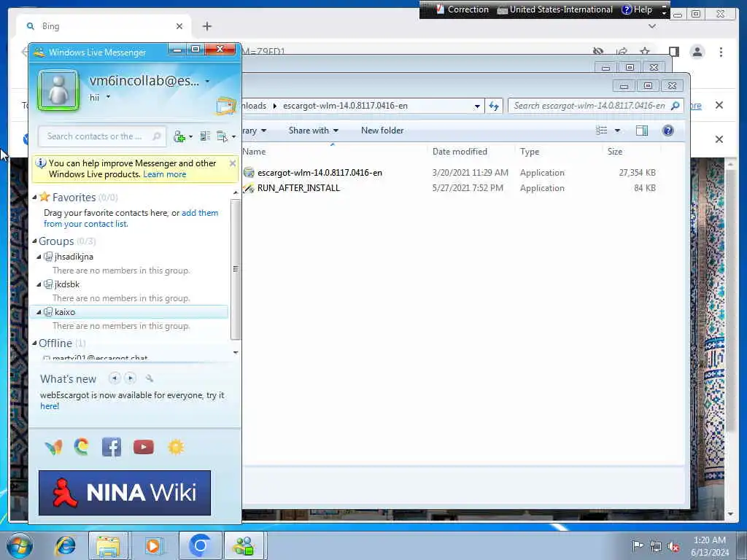Show previous What's new item
The height and width of the screenshot is (560, 747).
[115, 378]
